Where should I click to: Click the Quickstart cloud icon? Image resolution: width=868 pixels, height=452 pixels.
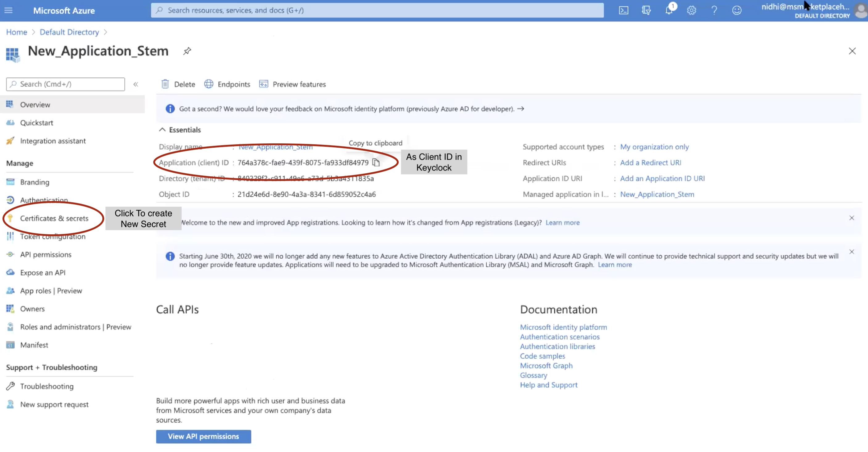10,123
